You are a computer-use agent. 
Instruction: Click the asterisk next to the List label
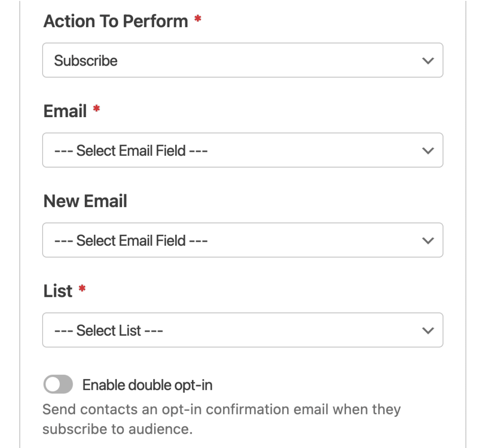tap(82, 287)
